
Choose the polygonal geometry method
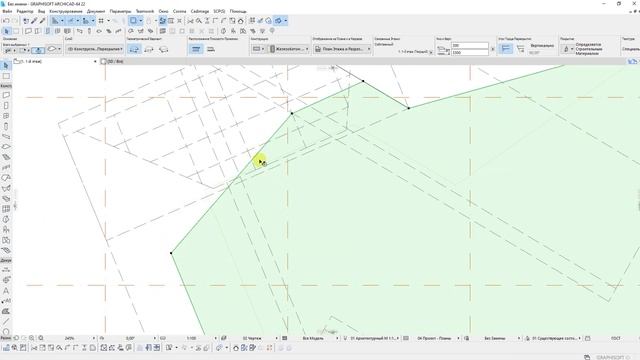click(x=134, y=49)
